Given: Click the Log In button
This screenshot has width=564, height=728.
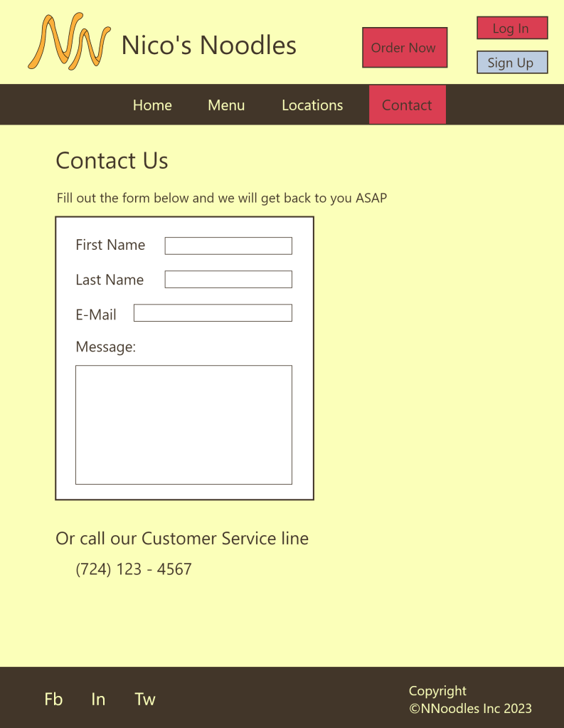Looking at the screenshot, I should (x=512, y=28).
